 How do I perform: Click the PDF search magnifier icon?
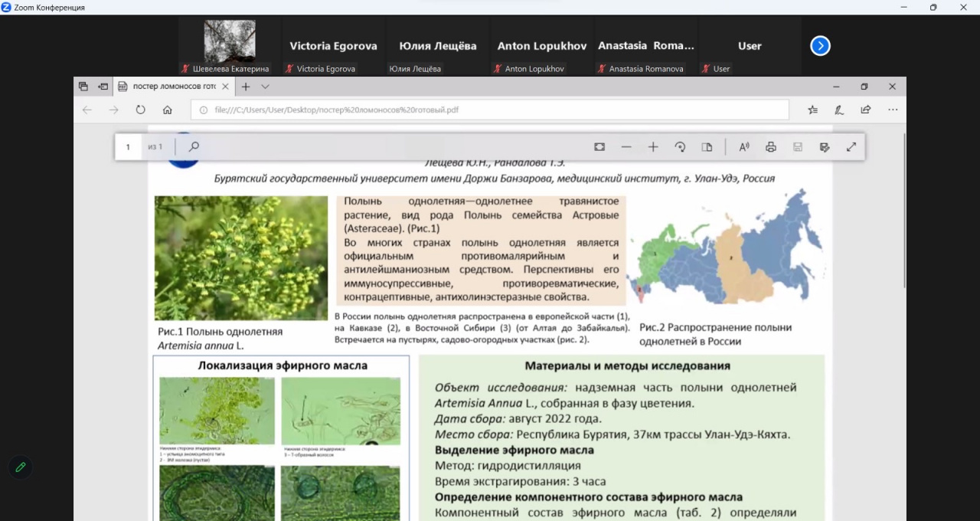tap(194, 147)
